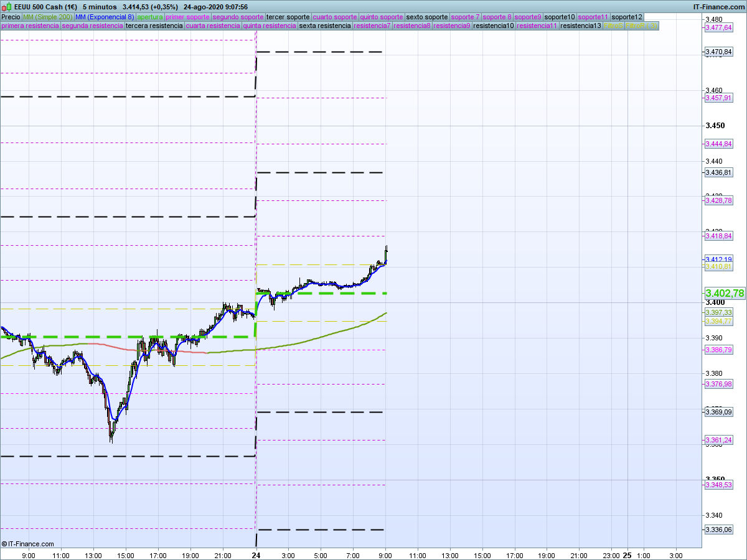Select the tercera resistencia label
Image resolution: width=747 pixels, height=560 pixels.
pos(154,26)
